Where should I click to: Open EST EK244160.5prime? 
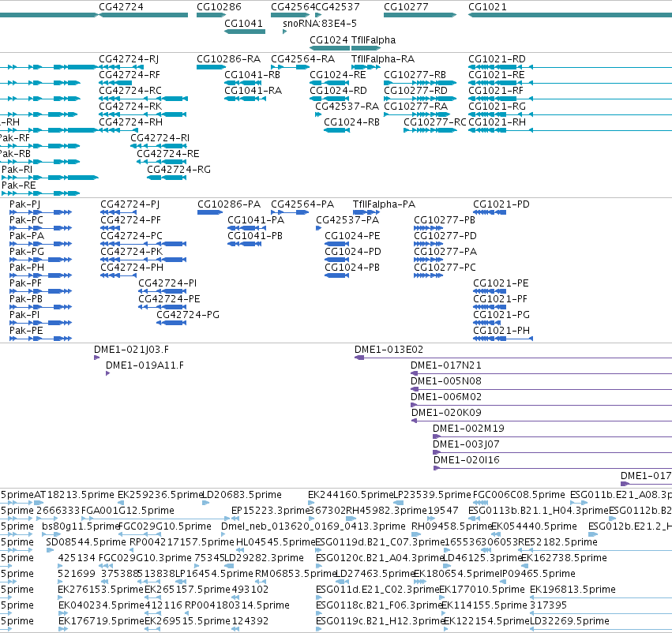pyautogui.click(x=351, y=495)
